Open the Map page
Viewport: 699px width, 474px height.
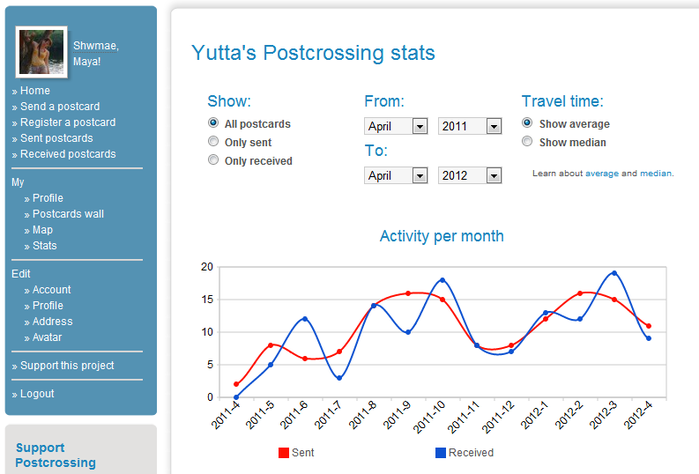(42, 230)
